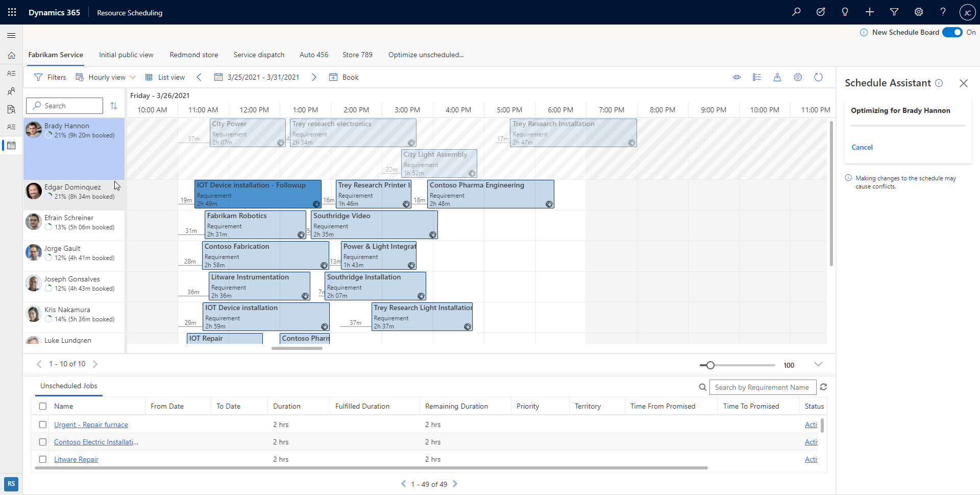Tick the select-all checkbox in Name header
The image size is (980, 495).
[x=43, y=406]
